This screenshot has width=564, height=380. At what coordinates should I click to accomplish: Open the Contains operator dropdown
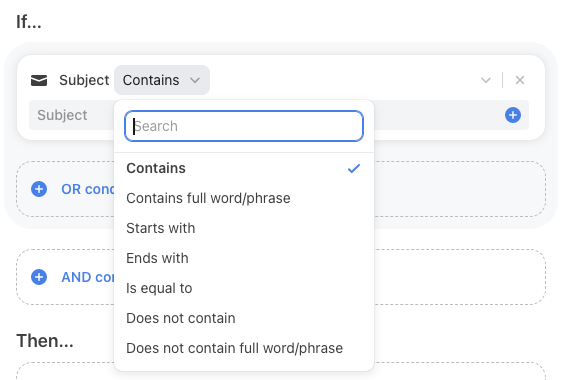[x=162, y=80]
